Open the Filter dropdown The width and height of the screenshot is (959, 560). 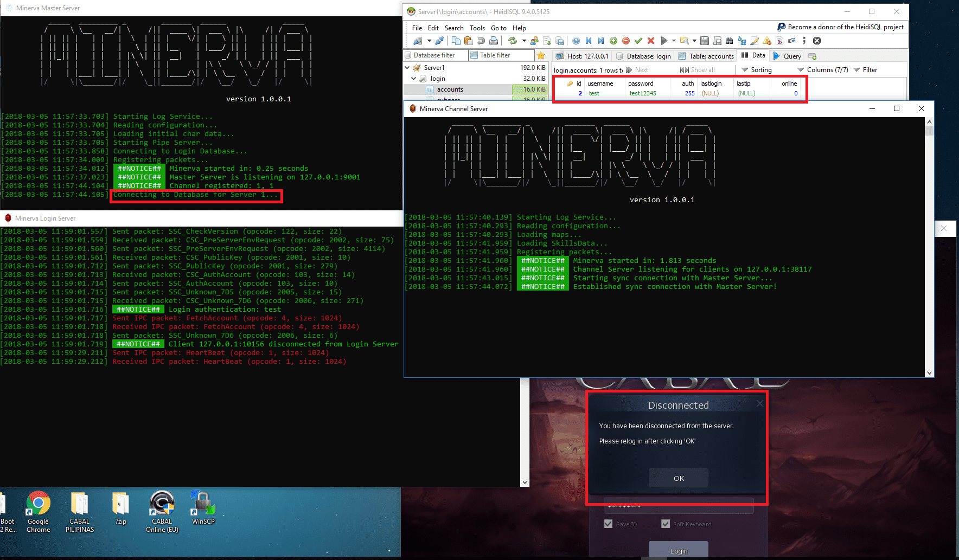click(x=865, y=70)
